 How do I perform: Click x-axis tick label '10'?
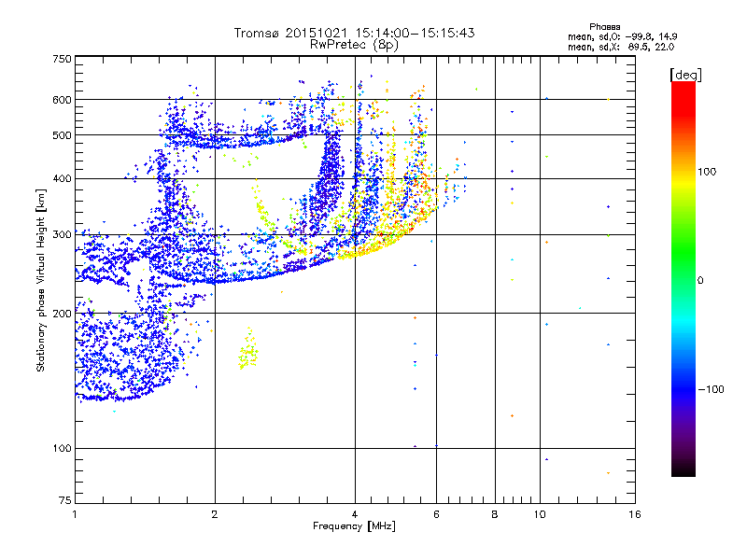pyautogui.click(x=540, y=514)
